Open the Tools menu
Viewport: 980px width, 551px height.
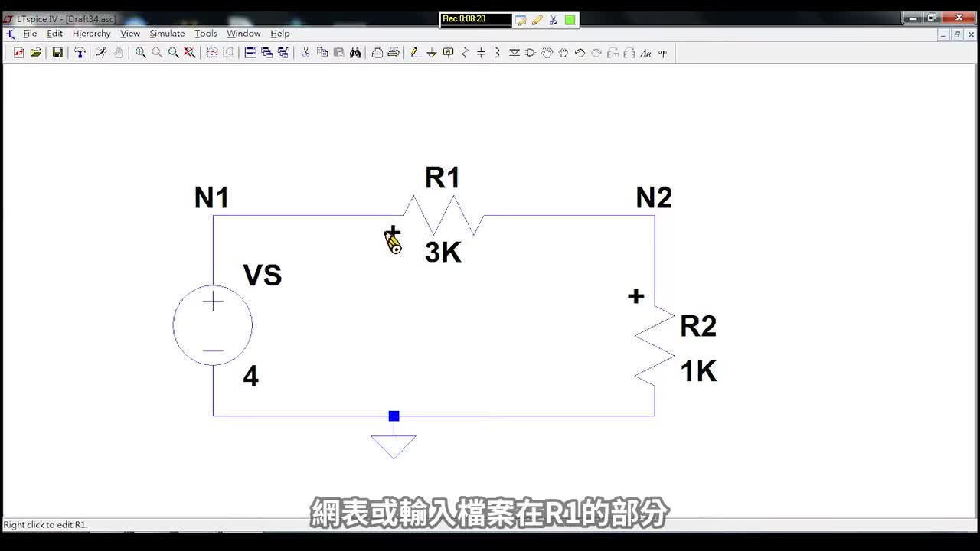(206, 34)
